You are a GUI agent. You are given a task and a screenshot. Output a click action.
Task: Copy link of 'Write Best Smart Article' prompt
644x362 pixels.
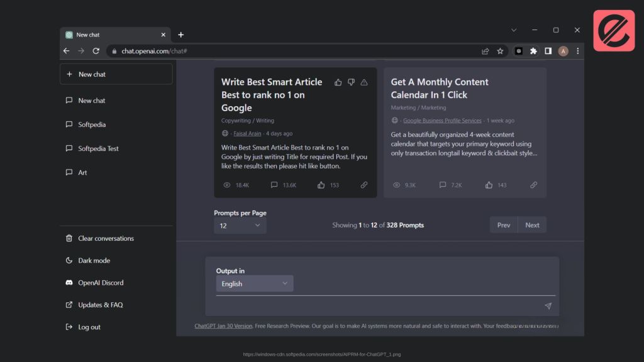click(364, 185)
